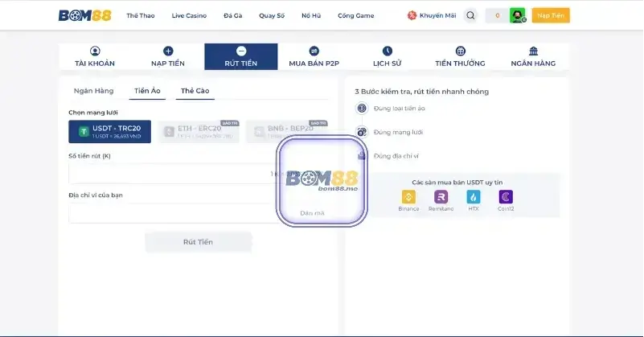The image size is (644, 337).
Task: Choose ETH - ERC20 network option
Action: pos(199,131)
